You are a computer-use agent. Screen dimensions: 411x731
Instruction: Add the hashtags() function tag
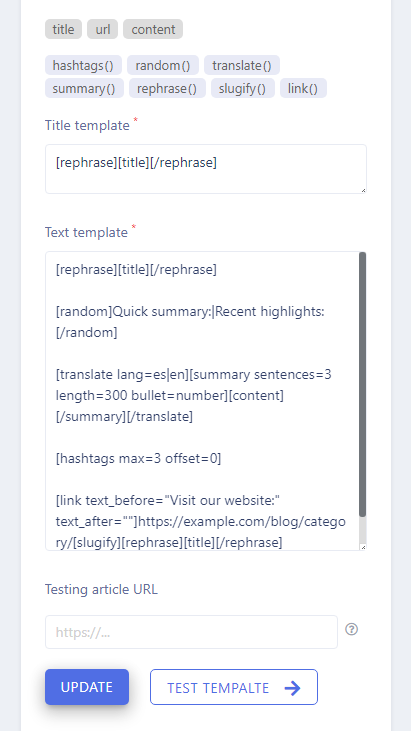83,65
